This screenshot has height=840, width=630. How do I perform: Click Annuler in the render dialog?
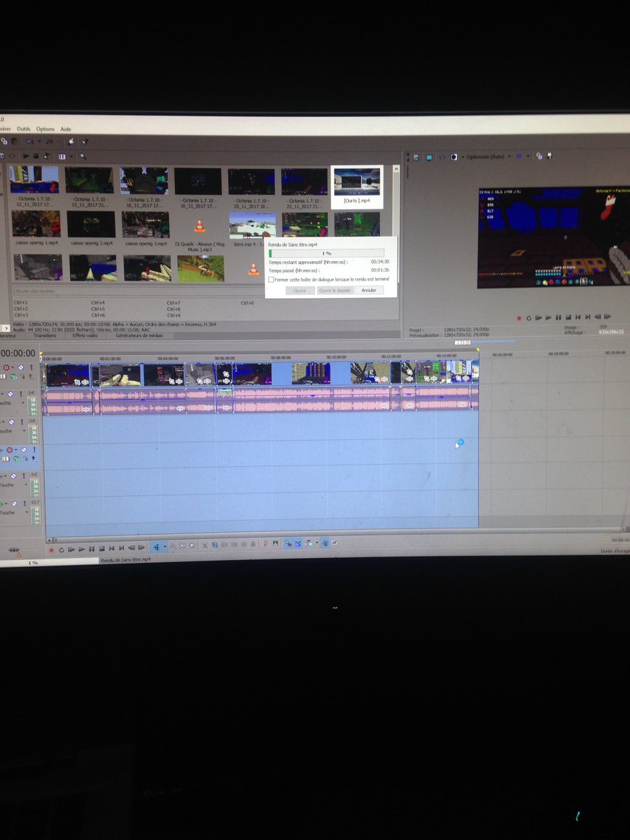tap(368, 290)
